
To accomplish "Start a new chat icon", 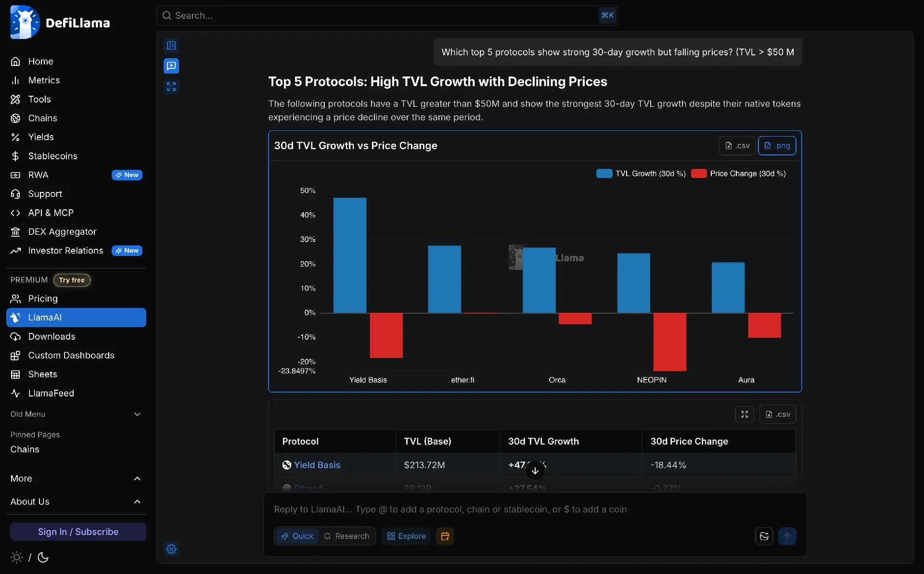I will (171, 66).
